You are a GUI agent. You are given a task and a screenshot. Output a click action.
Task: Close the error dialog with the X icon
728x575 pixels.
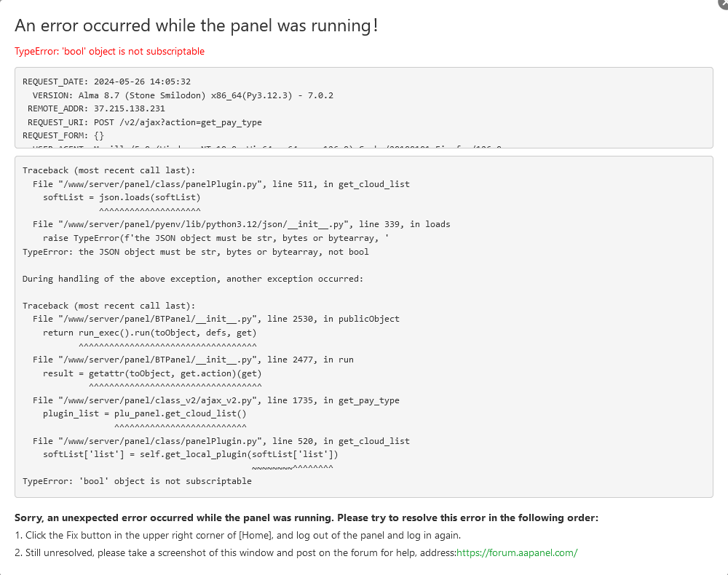click(724, 3)
